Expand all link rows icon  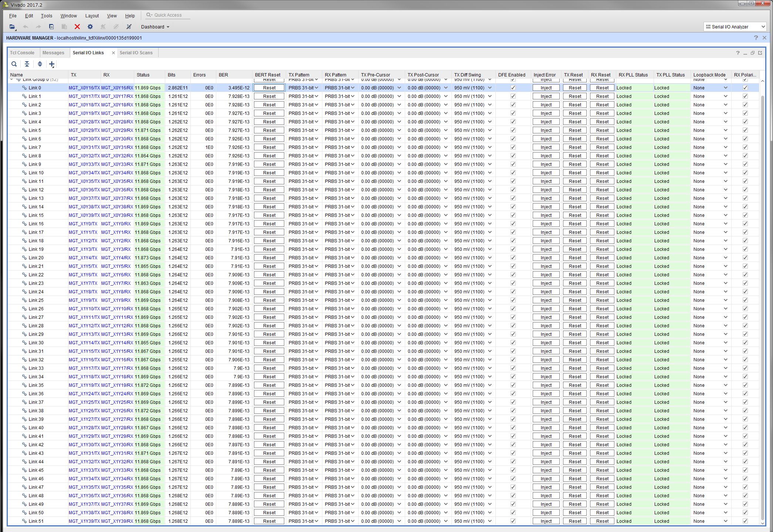click(x=40, y=64)
